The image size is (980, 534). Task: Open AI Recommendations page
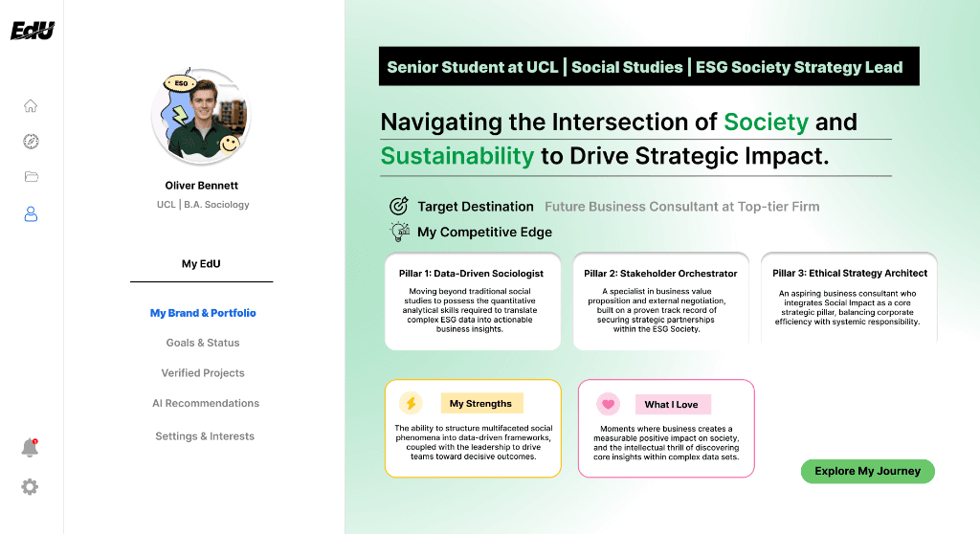pos(205,404)
